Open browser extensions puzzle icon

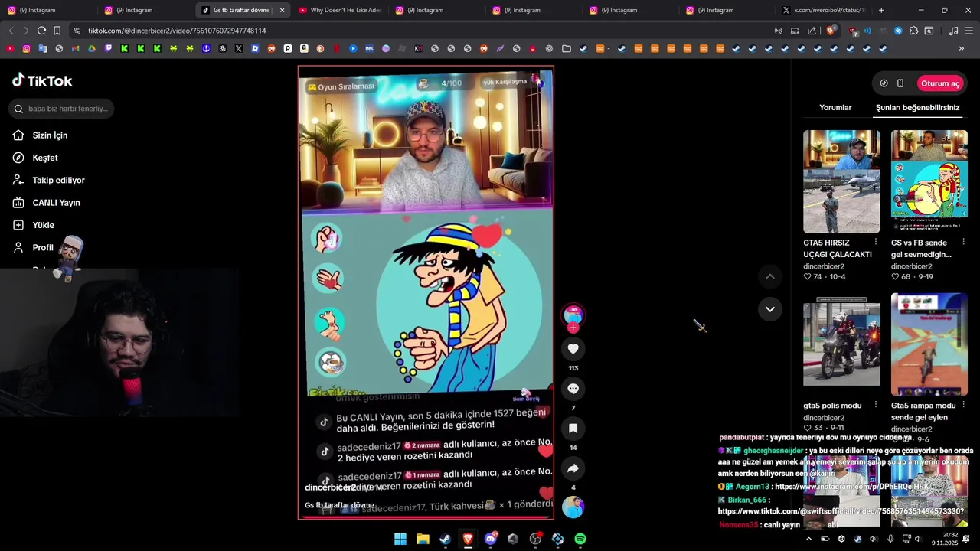tap(913, 31)
